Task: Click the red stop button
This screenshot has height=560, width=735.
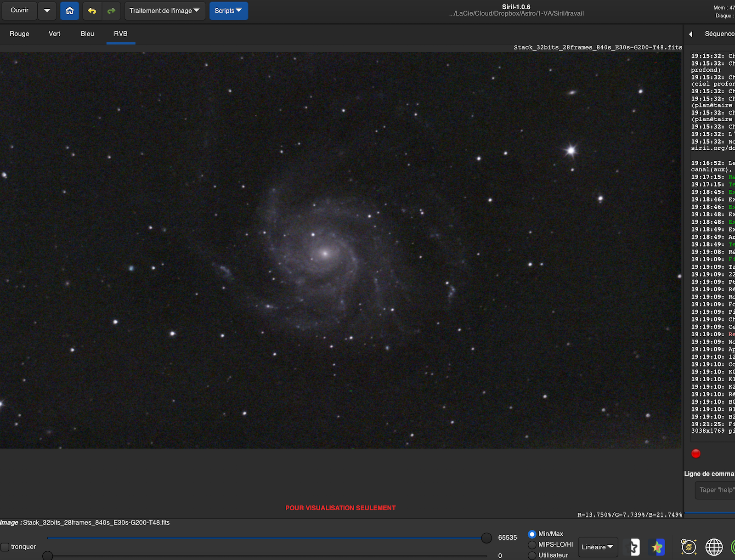Action: (696, 453)
